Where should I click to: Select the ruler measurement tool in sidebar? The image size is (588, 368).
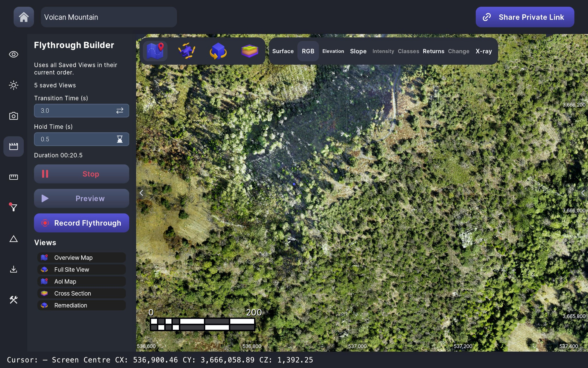click(x=13, y=177)
